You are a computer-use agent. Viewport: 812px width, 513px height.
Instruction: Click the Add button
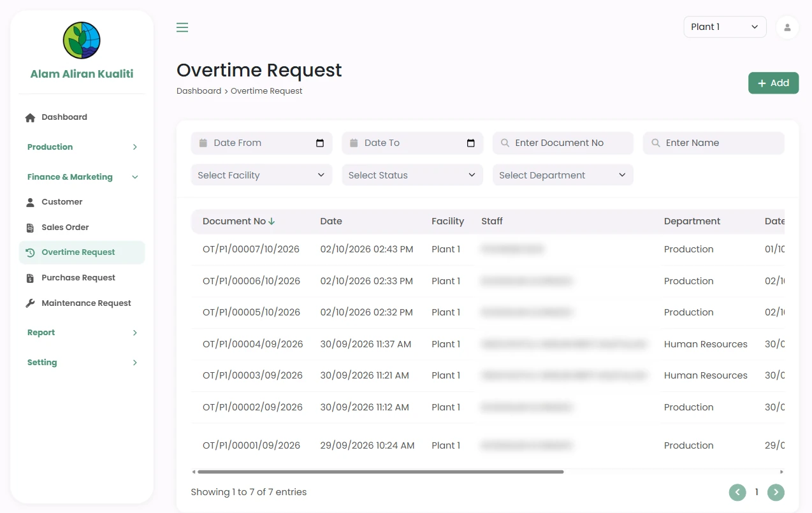pos(773,83)
